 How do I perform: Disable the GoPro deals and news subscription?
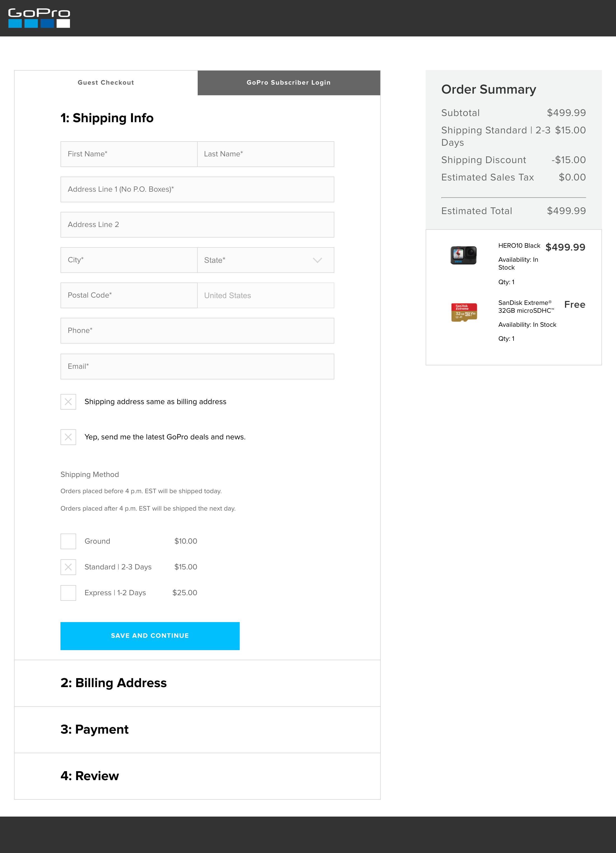pos(68,437)
